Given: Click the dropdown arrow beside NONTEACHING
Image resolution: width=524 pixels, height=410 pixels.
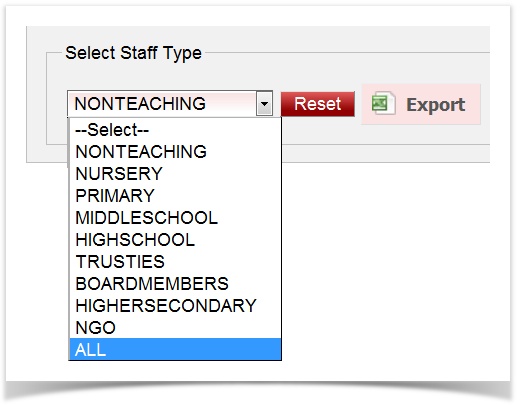Looking at the screenshot, I should coord(264,104).
